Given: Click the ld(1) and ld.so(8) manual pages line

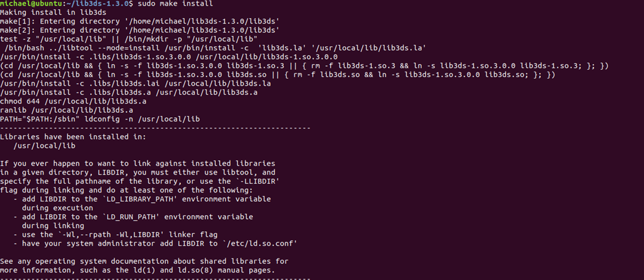Looking at the screenshot, I should [x=138, y=271].
